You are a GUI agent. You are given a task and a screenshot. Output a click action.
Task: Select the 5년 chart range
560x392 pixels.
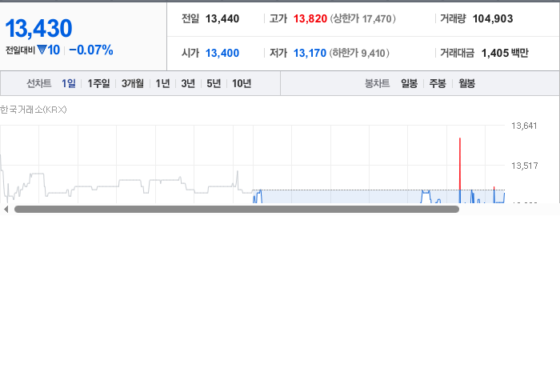pyautogui.click(x=214, y=83)
